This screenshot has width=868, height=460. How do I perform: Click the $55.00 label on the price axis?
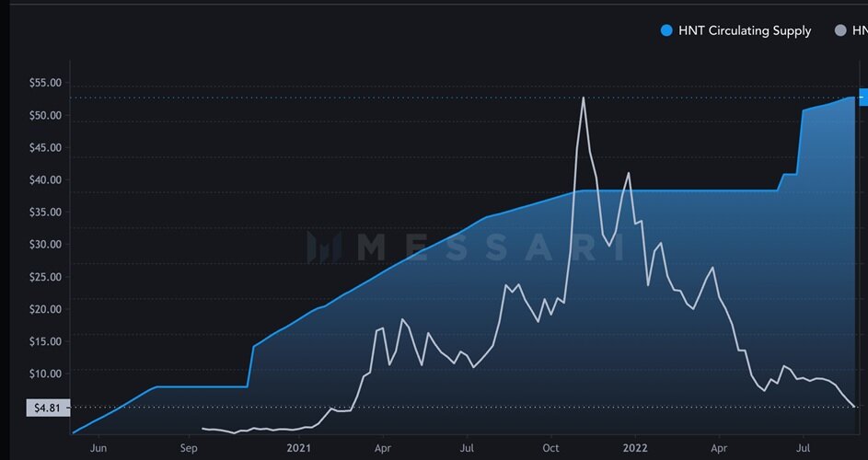(x=45, y=83)
